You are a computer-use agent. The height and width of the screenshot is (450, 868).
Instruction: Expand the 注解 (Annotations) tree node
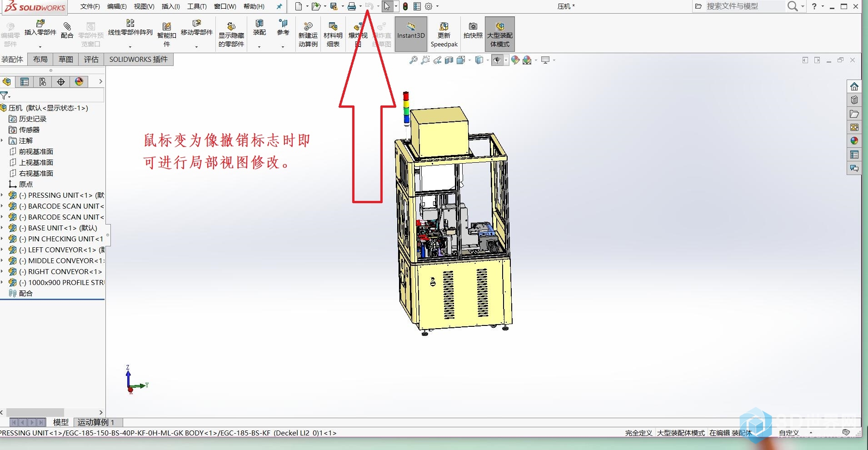(2, 141)
